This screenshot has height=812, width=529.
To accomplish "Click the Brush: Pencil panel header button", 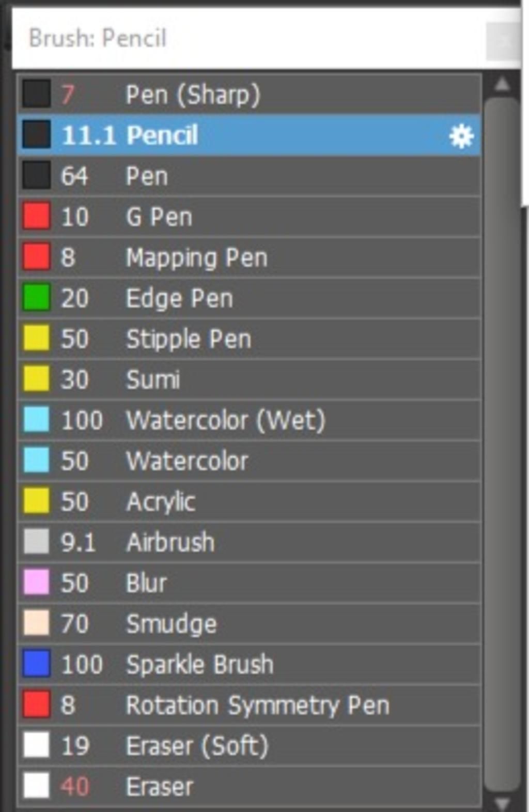I will (502, 40).
